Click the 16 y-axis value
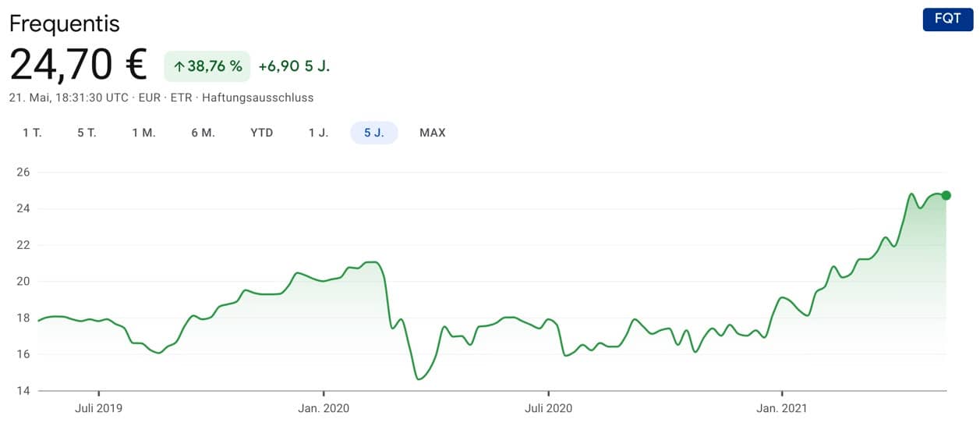Viewport: 980px width, 430px height. coord(23,354)
